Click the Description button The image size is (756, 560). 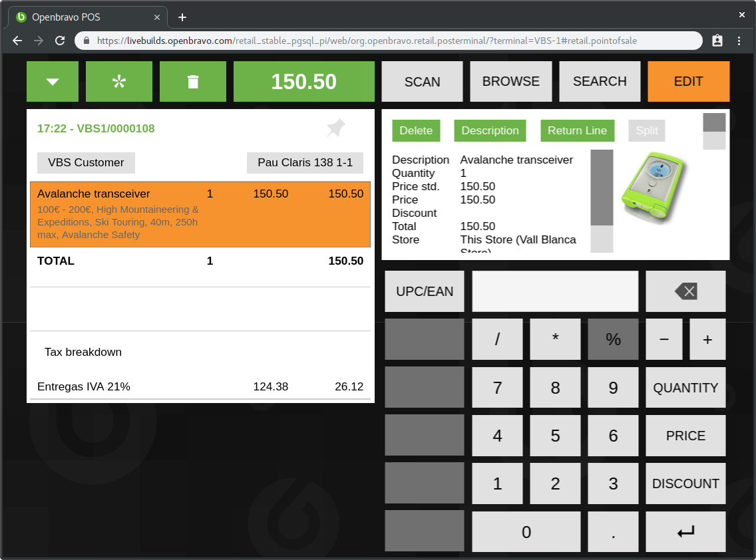(490, 130)
